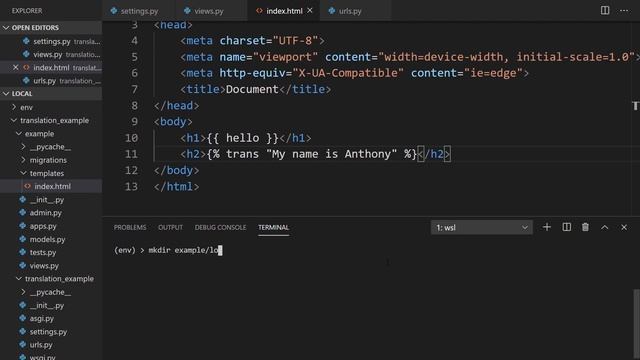Collapse the templates folder
The image size is (640, 360).
[51, 173]
